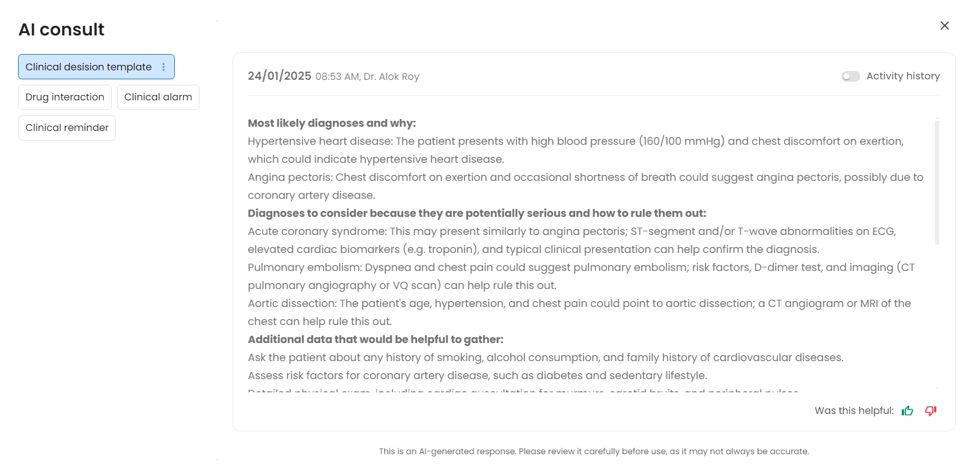Open the Clinical alarm option
Viewport: 980px width, 471px height.
coord(158,97)
